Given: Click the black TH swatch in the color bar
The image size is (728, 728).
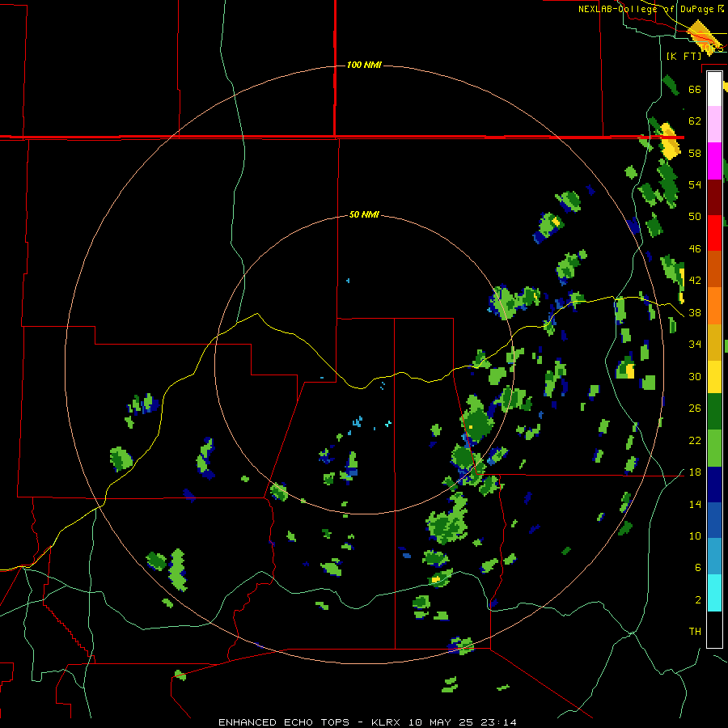Looking at the screenshot, I should [714, 629].
